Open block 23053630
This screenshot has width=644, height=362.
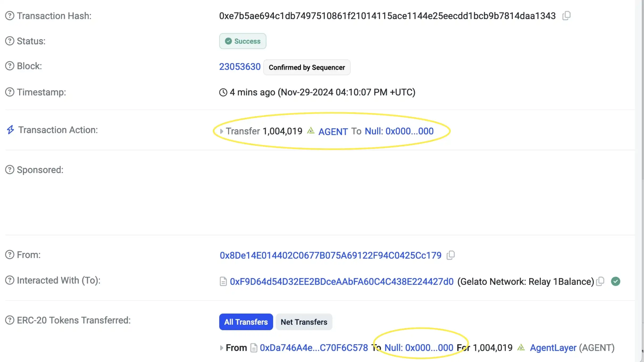point(240,67)
